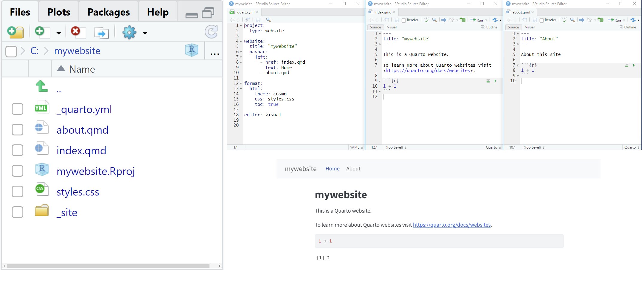
Task: Open the New Blank File dropdown arrow
Action: (x=59, y=33)
